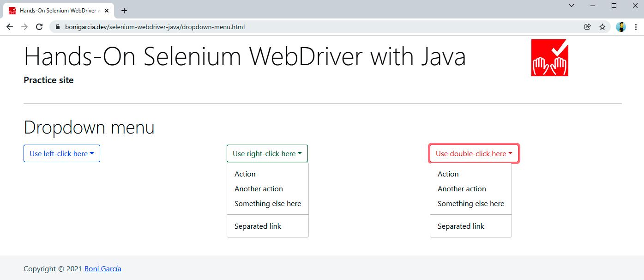
Task: Click the tab search chevron
Action: click(572, 6)
